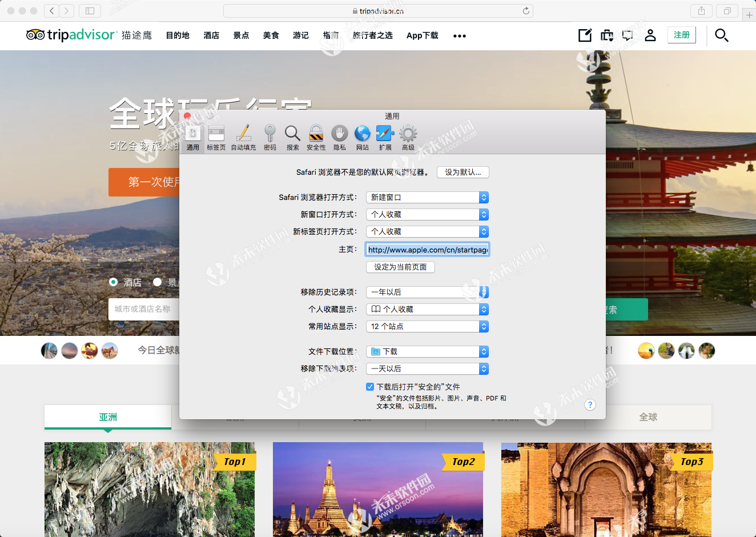Click the tripadvisor owl logo

pos(35,35)
